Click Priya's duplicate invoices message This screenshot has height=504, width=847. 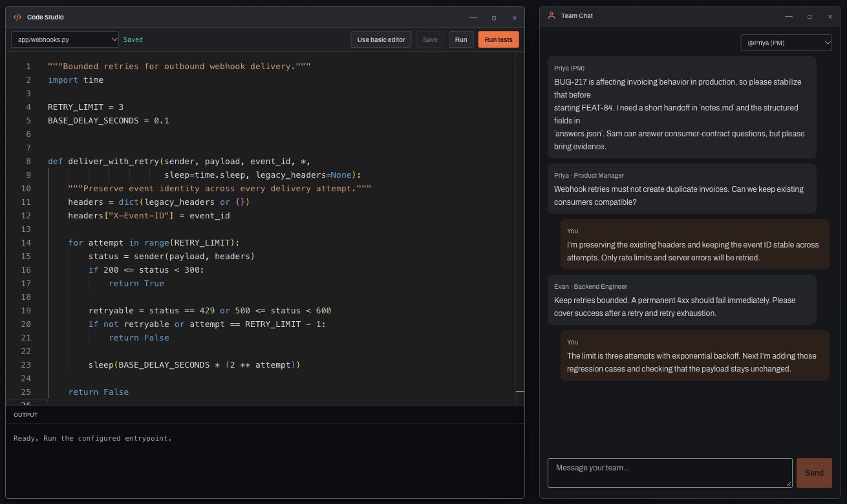682,189
